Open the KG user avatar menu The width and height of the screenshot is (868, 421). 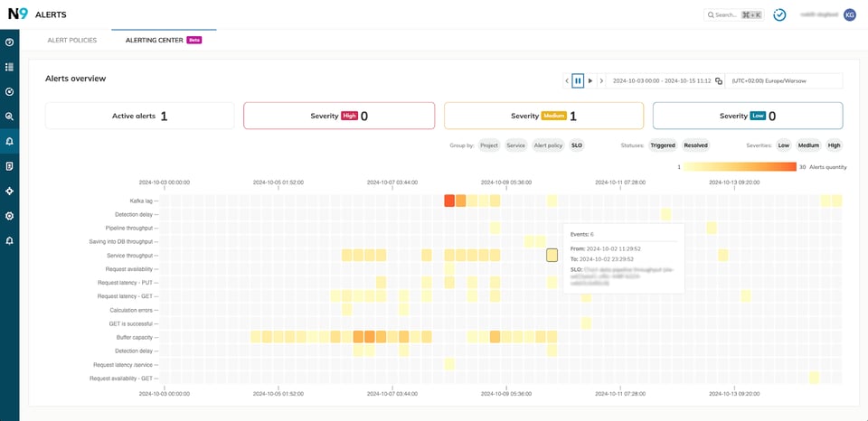[850, 15]
